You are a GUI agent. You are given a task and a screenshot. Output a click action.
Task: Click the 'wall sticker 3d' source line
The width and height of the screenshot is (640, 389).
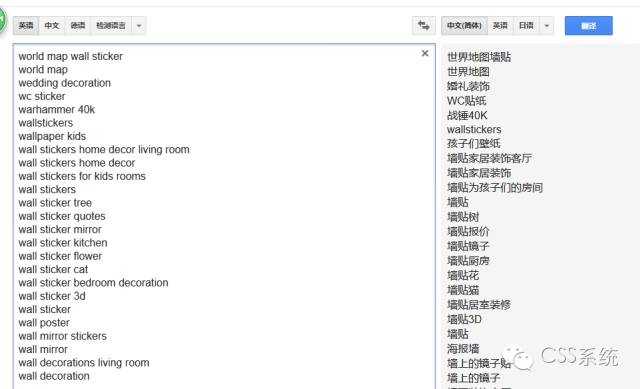[x=52, y=296]
